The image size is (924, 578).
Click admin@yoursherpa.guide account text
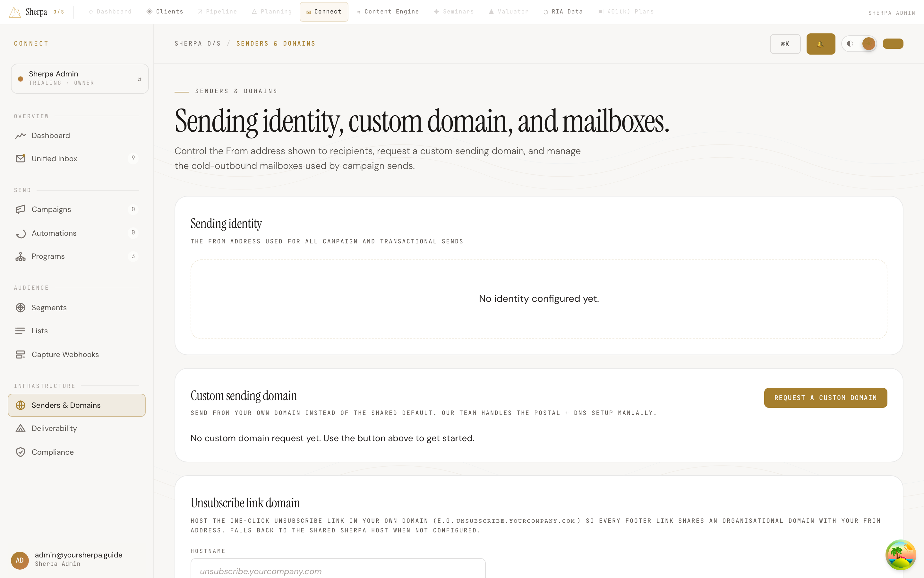pos(79,555)
